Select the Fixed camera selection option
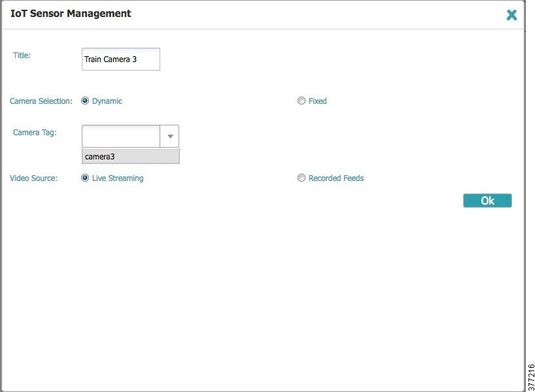Viewport: 535px width, 392px height. point(302,101)
